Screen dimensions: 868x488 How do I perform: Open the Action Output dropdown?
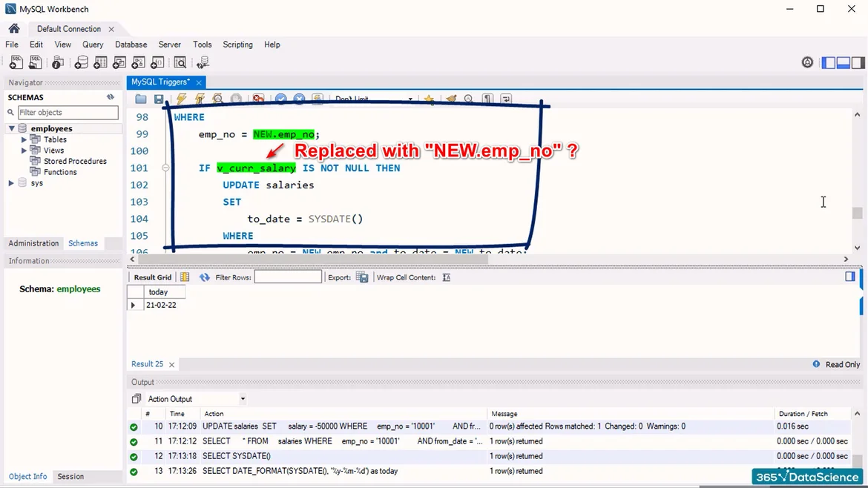coord(242,399)
